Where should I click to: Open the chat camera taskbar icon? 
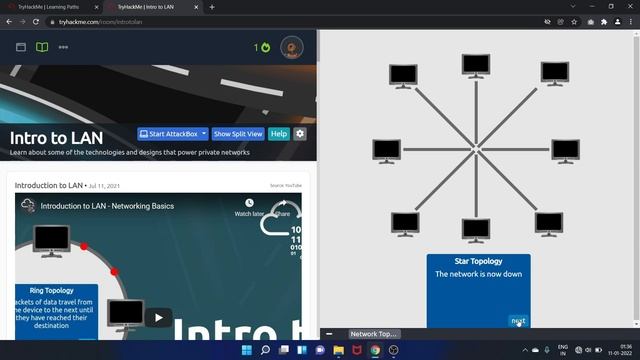tap(320, 350)
